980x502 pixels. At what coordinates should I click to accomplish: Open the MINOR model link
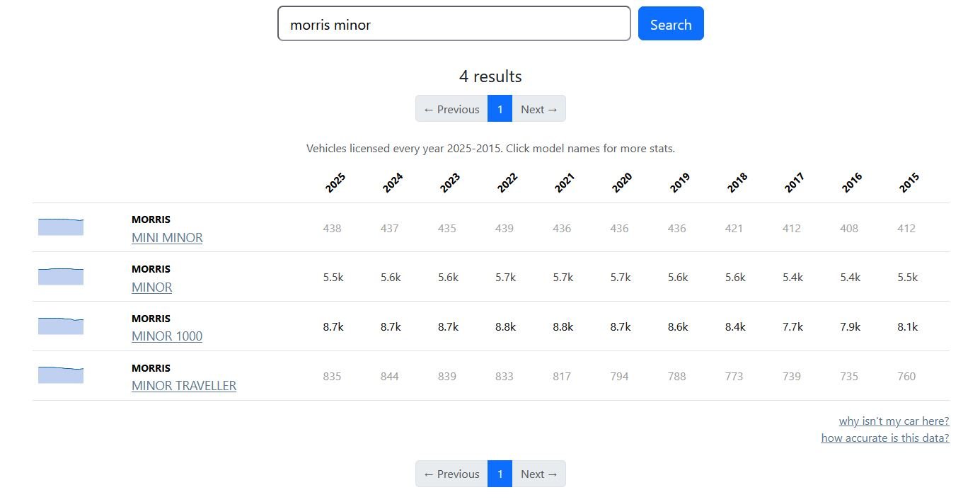coord(152,287)
